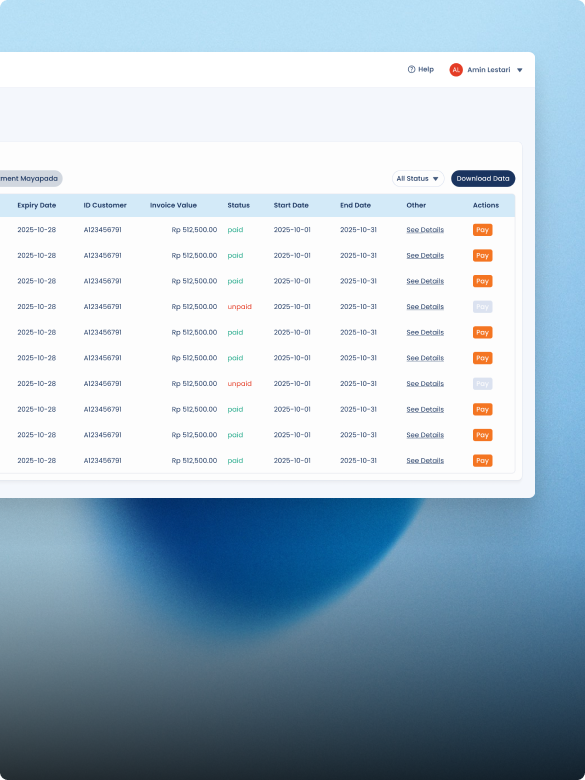Click the Download Data button
This screenshot has height=780, width=585.
coord(483,179)
